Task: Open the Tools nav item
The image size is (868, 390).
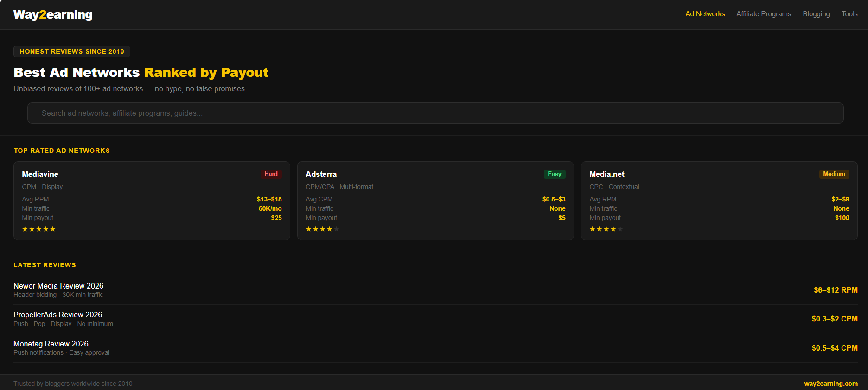Action: 849,14
